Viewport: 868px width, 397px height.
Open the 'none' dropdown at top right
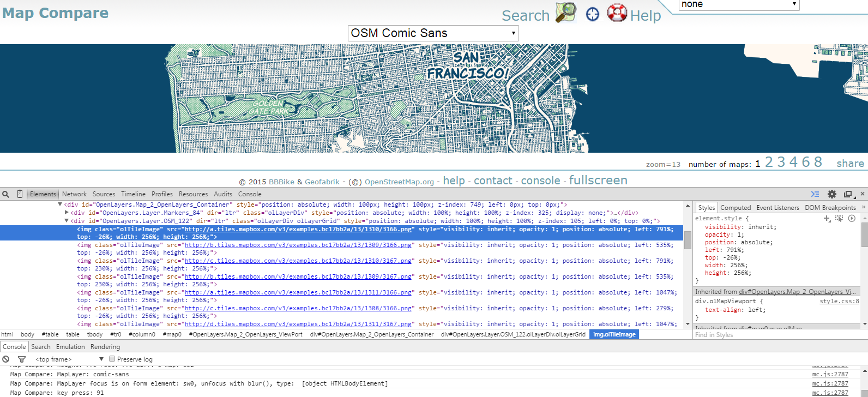pos(739,5)
